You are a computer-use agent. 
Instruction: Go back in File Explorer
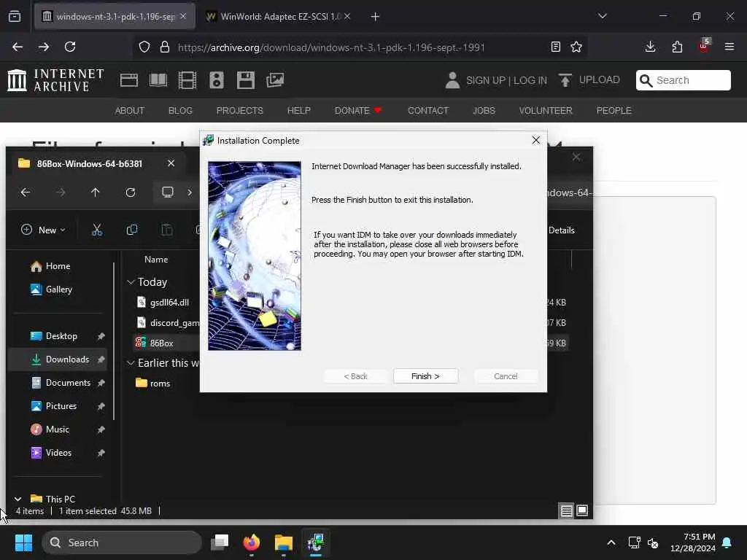click(26, 192)
